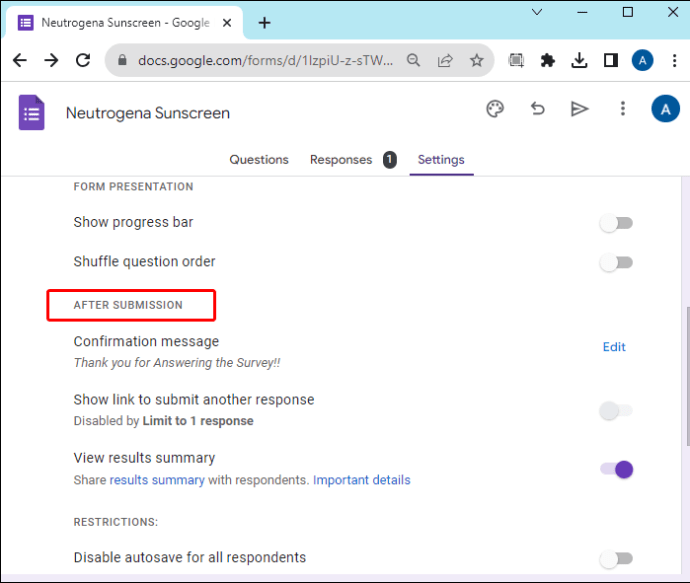This screenshot has width=690, height=583.
Task: Open the Important details link
Action: [361, 480]
